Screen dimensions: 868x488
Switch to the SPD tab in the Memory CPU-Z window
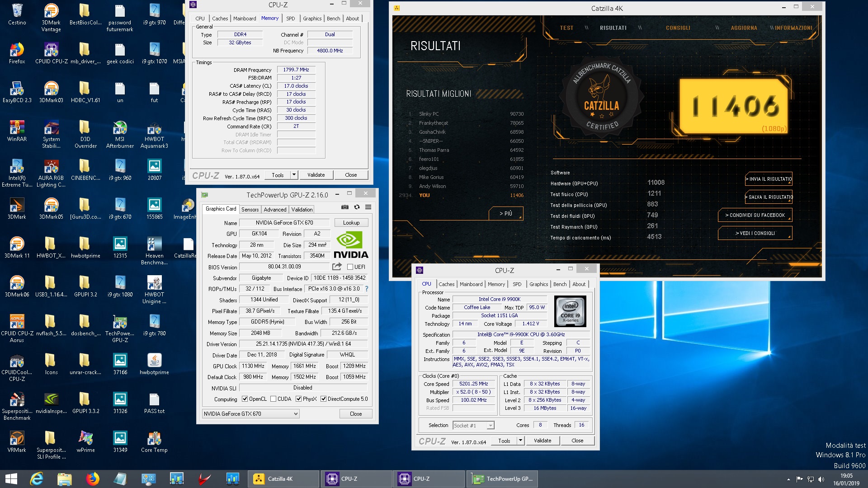point(291,19)
